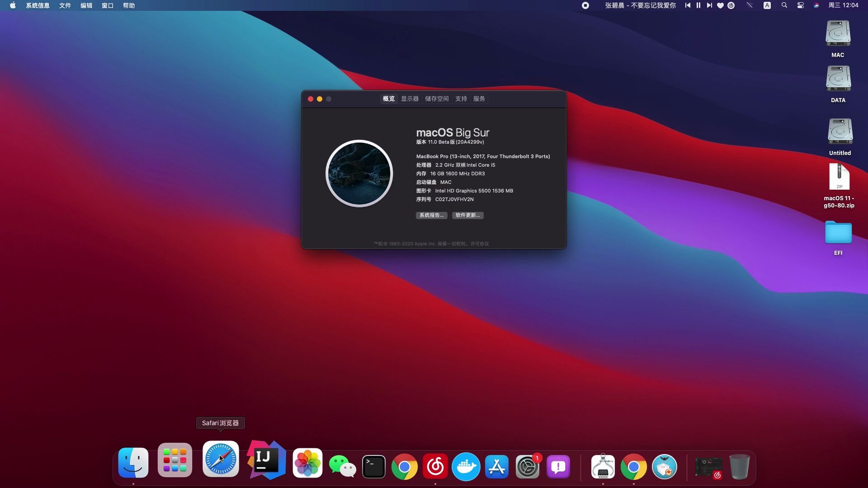This screenshot has height=488, width=868.
Task: Pause music from menu bar
Action: tap(698, 5)
